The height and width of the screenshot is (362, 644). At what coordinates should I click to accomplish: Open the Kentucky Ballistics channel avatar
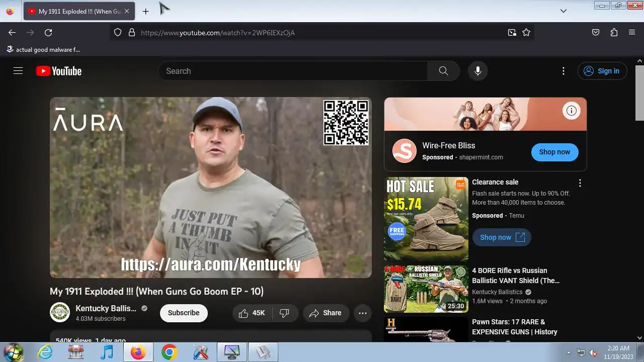point(60,312)
